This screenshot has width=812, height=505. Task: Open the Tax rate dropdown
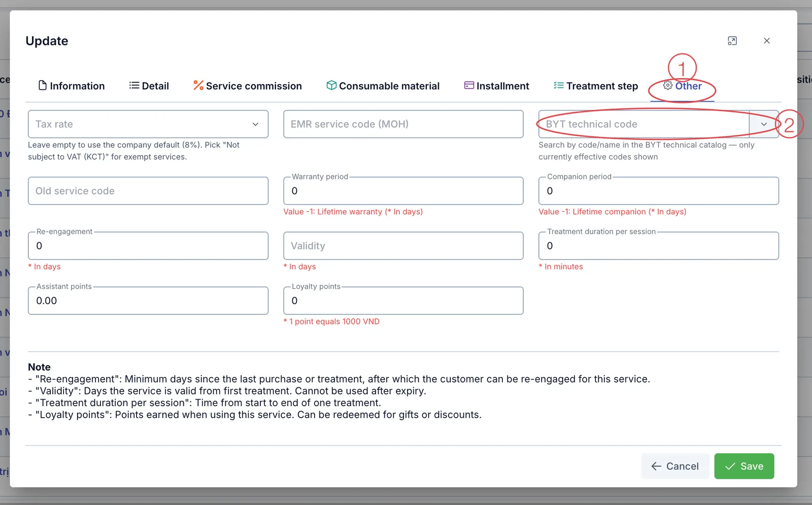coord(148,124)
